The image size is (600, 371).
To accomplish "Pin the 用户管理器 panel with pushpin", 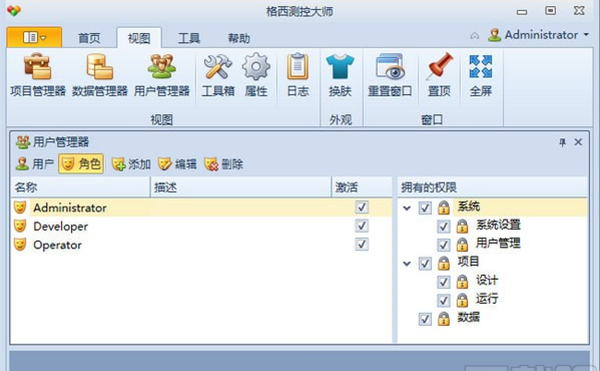I will coord(562,142).
